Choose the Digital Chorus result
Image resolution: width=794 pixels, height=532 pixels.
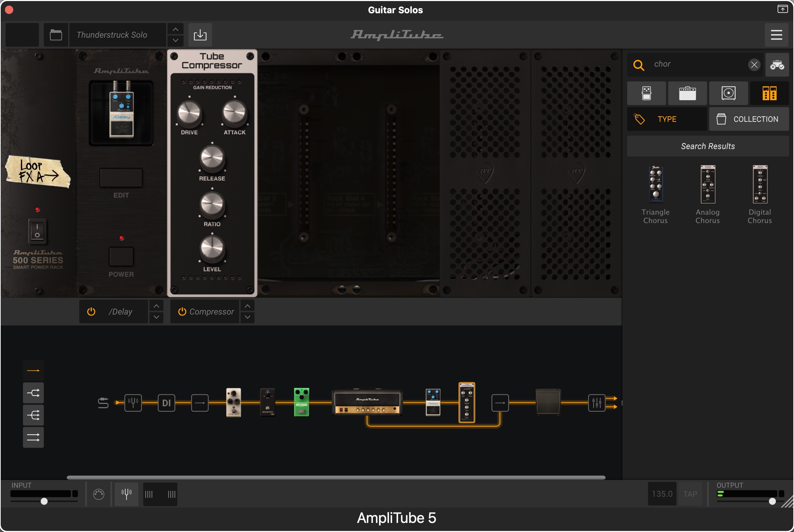[760, 195]
